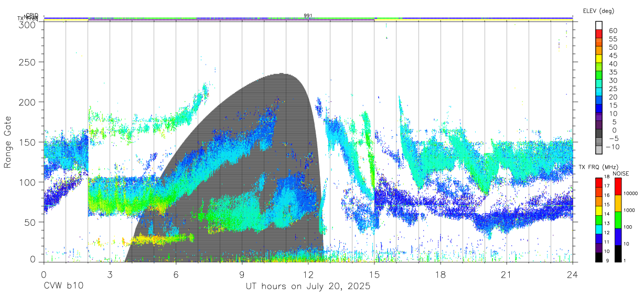Pick the yellow segment of elevation colorbar
The image size is (644, 297).
(x=599, y=60)
